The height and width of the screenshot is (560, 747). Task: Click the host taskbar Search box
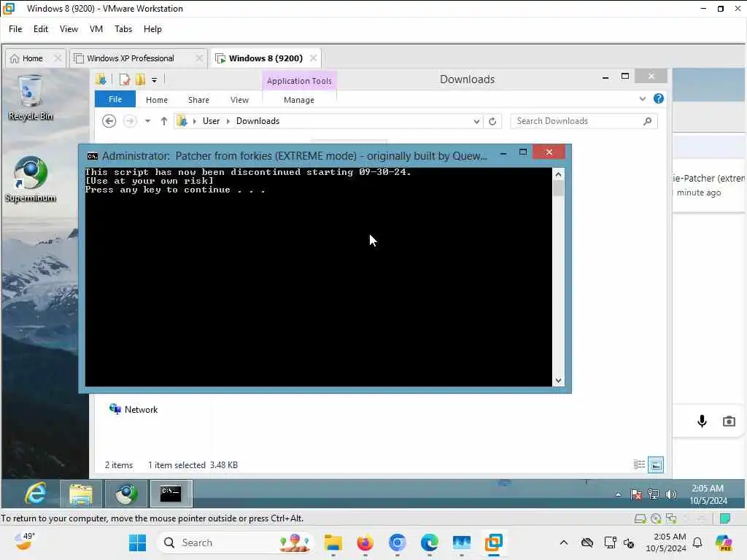click(236, 542)
